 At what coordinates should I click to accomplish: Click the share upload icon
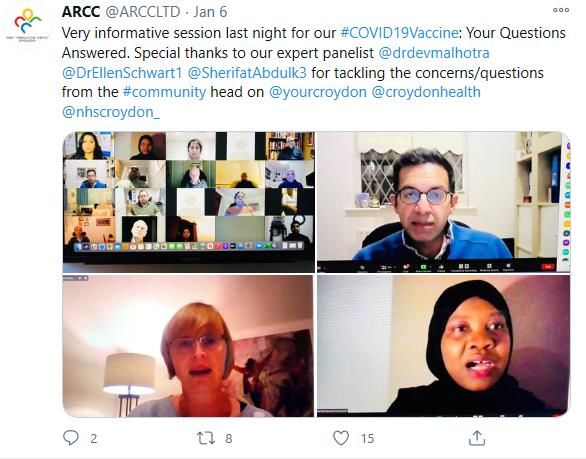pyautogui.click(x=477, y=438)
